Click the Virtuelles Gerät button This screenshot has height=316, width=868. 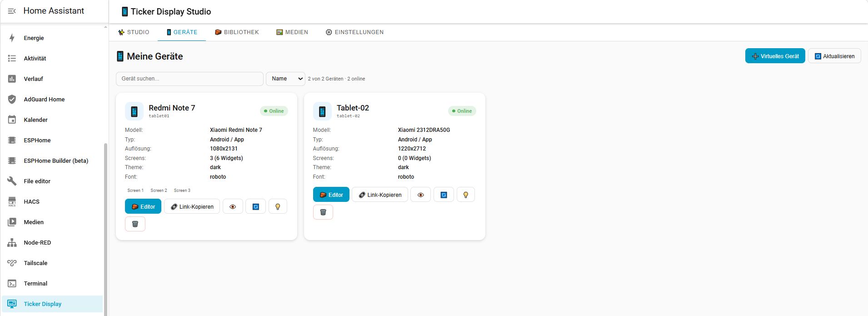pos(775,56)
